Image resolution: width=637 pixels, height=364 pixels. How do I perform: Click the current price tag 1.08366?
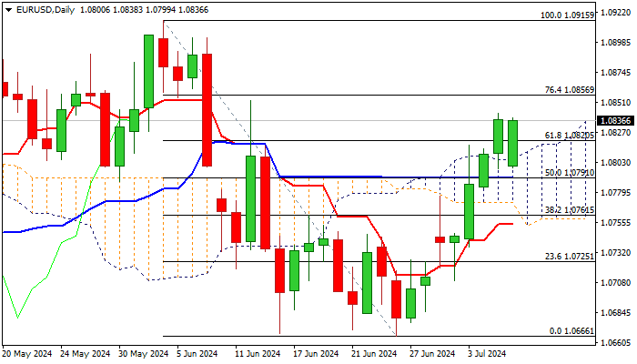[x=615, y=121]
